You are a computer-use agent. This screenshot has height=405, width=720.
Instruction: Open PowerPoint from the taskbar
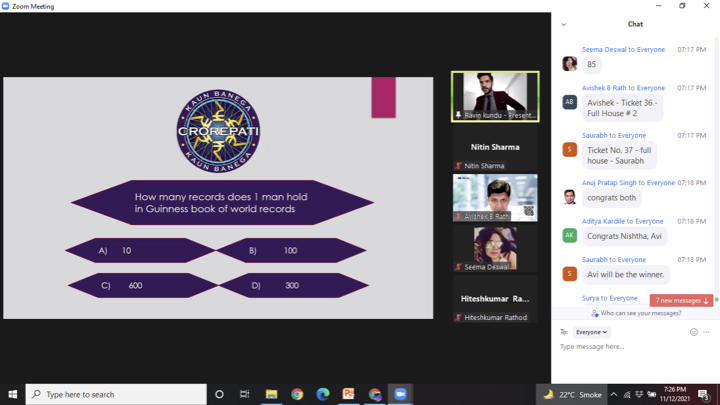pyautogui.click(x=349, y=394)
